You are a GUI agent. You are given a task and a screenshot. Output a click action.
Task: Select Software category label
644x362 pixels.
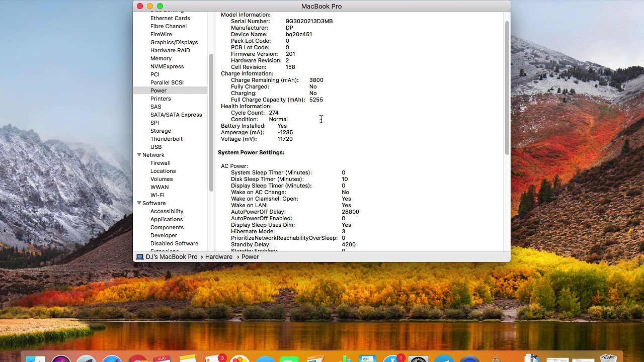tap(154, 203)
